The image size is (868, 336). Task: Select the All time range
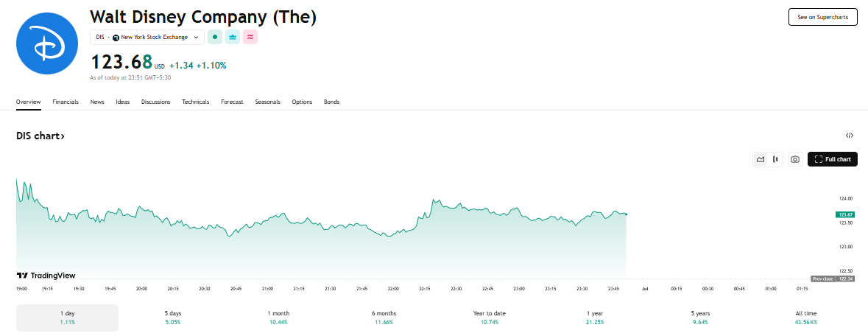(806, 318)
